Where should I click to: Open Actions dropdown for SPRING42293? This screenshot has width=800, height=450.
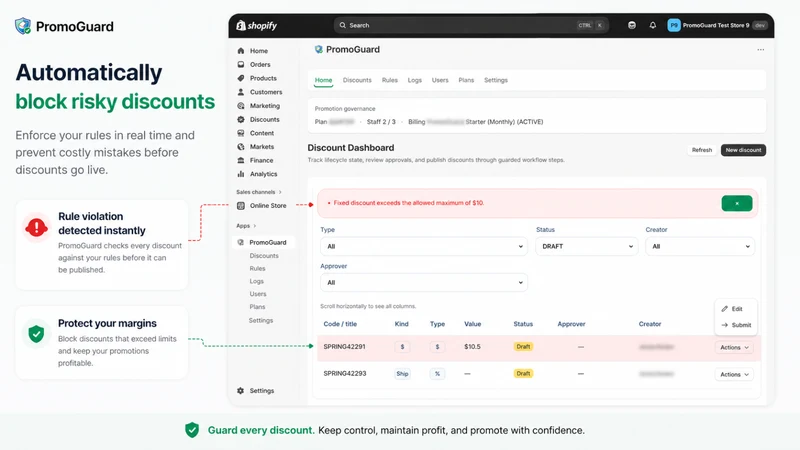coord(734,374)
